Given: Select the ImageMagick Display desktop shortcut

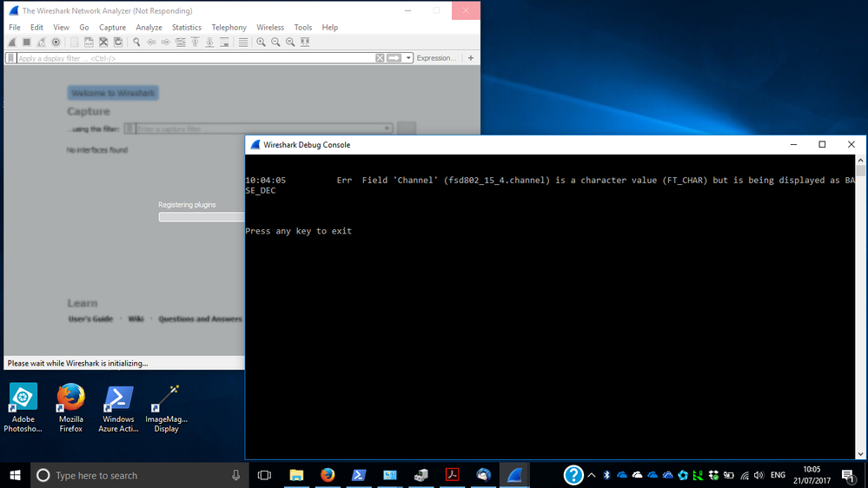Looking at the screenshot, I should (166, 408).
